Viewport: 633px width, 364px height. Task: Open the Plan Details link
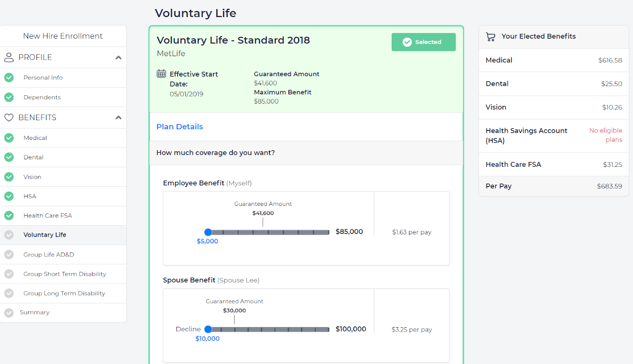pyautogui.click(x=179, y=126)
